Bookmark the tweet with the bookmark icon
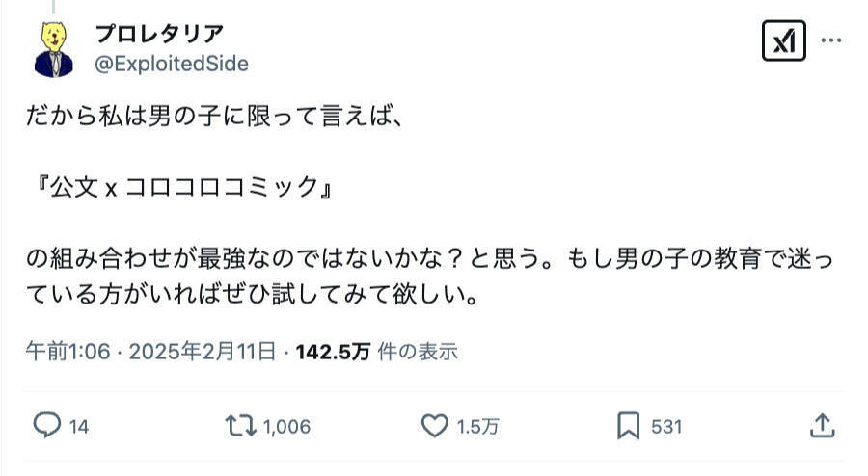The width and height of the screenshot is (868, 476). (x=629, y=425)
